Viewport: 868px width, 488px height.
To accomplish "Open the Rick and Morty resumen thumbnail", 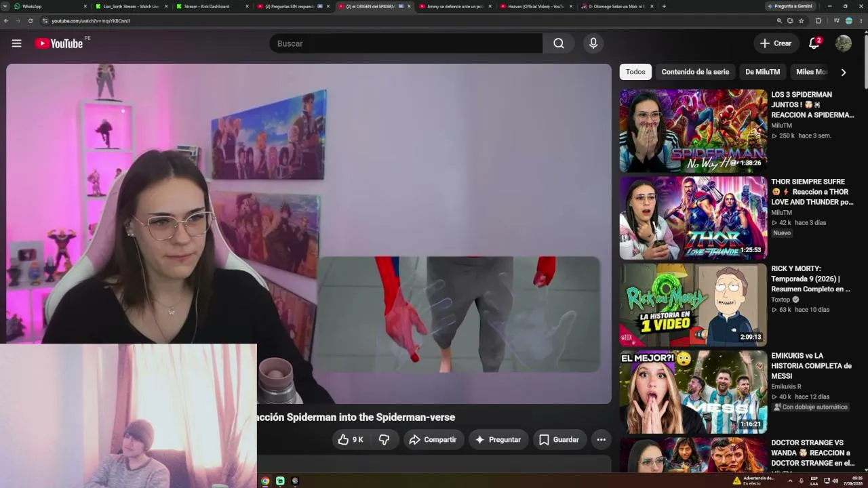I will 693,305.
